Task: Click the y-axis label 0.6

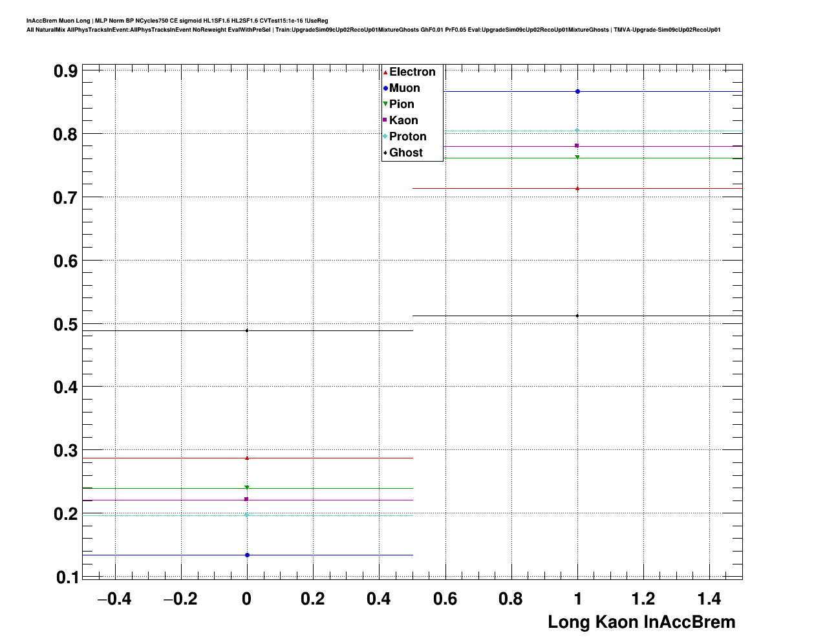Action: [x=65, y=261]
